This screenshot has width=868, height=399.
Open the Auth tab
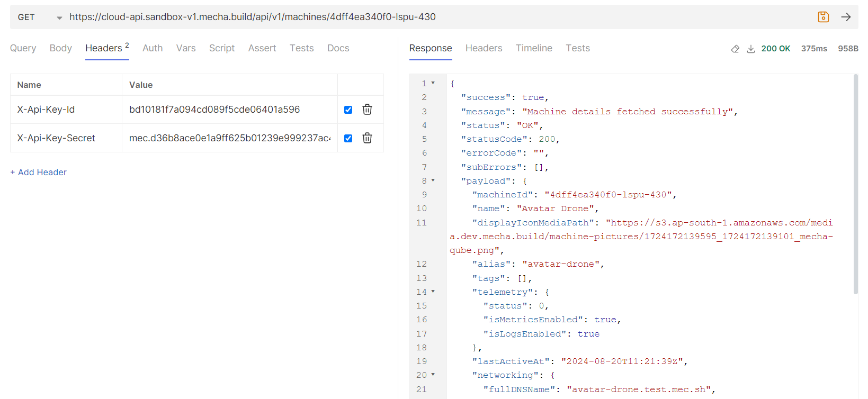click(x=153, y=48)
